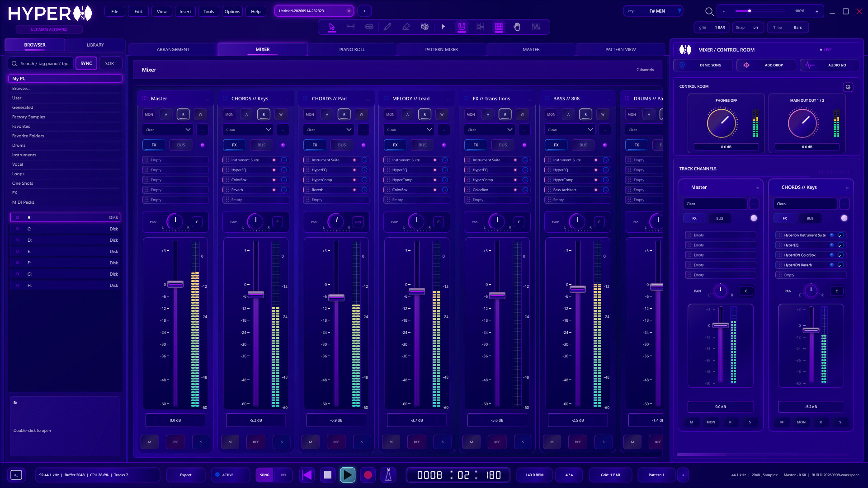This screenshot has height=488, width=868.
Task: Switch to the Piano Roll tab
Action: pyautogui.click(x=352, y=49)
